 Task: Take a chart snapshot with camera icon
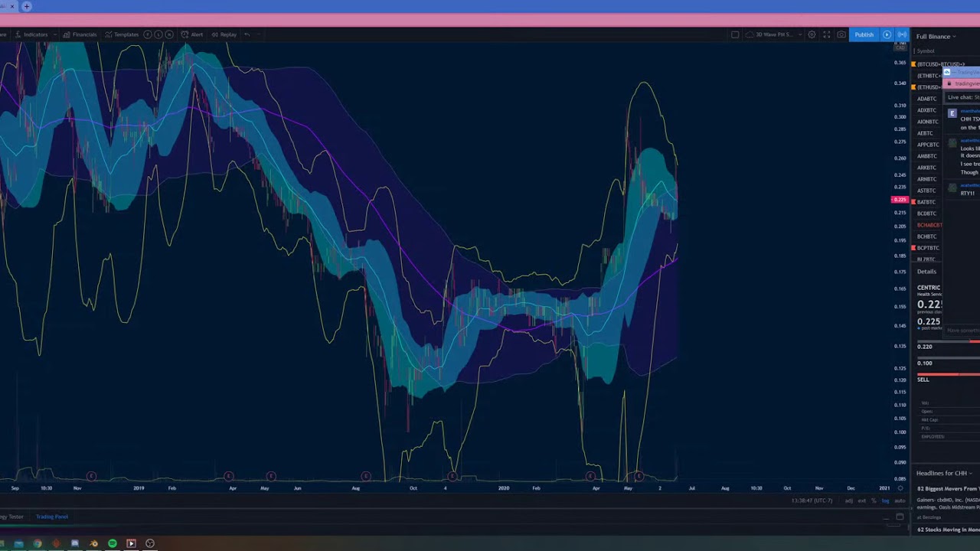click(841, 34)
